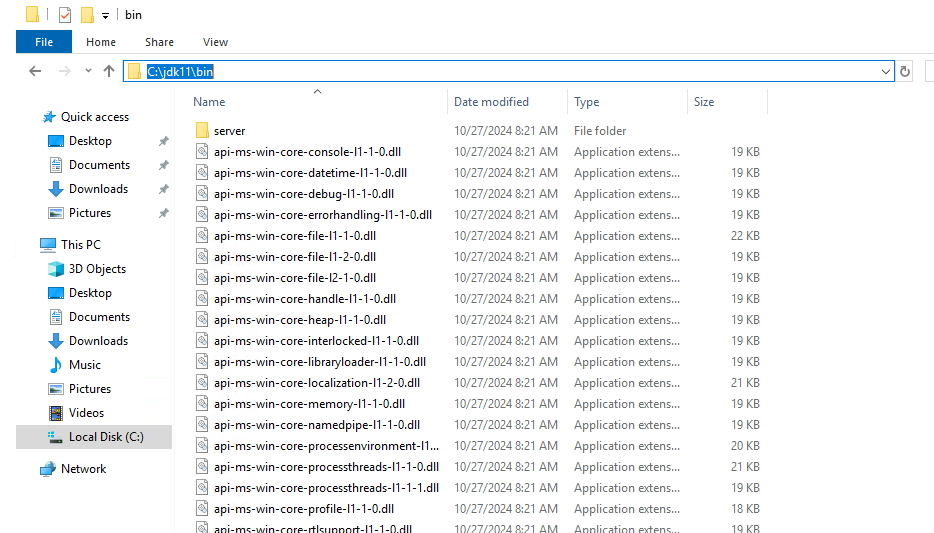Click the address bar path C:\jdk11\bin
Screen dimensions: 934x533
(180, 72)
